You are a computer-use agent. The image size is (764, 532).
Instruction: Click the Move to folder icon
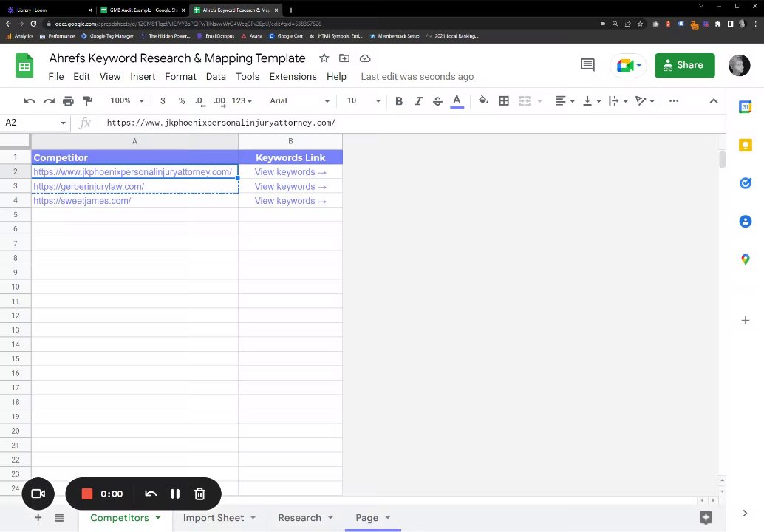(344, 58)
